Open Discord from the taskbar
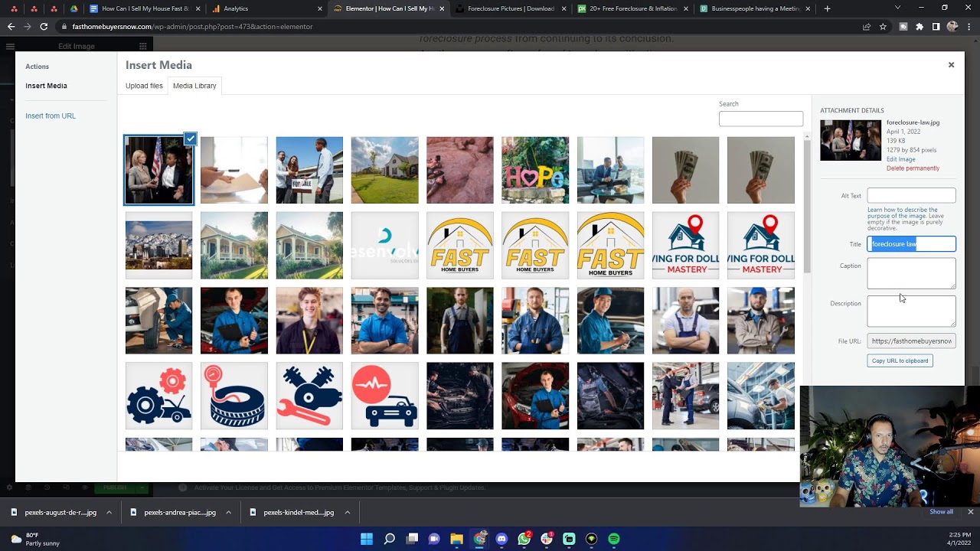 coord(501,539)
